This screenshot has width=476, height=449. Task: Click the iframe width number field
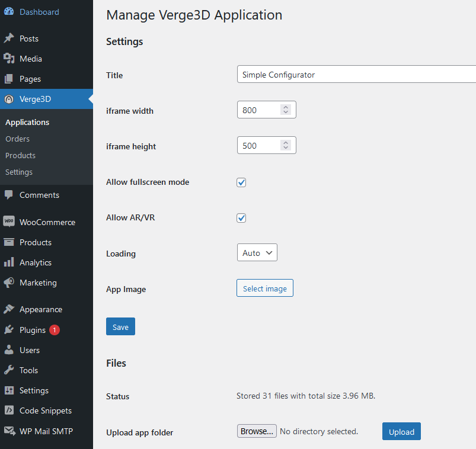(x=267, y=110)
